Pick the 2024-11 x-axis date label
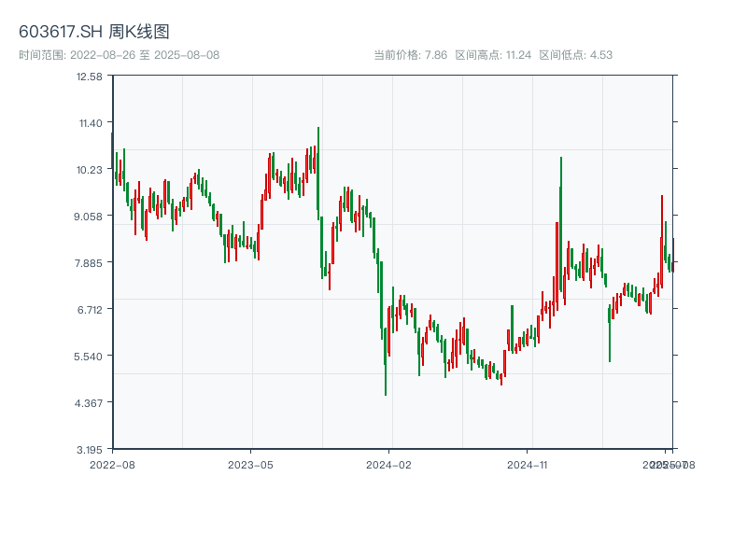Image resolution: width=747 pixels, height=560 pixels. tap(528, 464)
